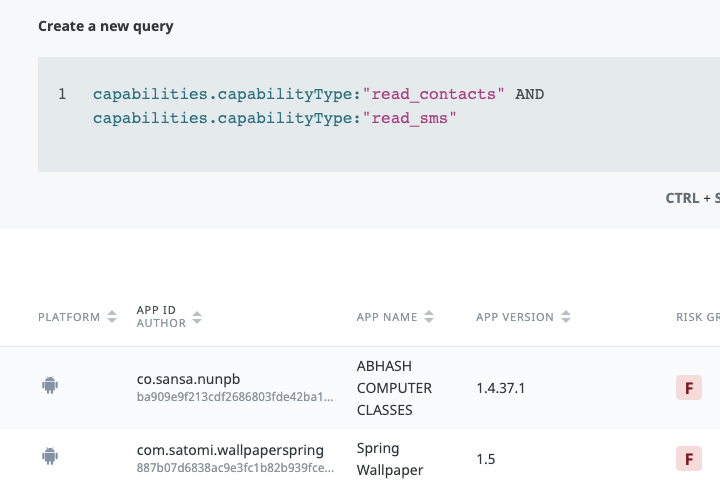Click inside the query editor text area
This screenshot has width=720, height=480.
point(400,140)
